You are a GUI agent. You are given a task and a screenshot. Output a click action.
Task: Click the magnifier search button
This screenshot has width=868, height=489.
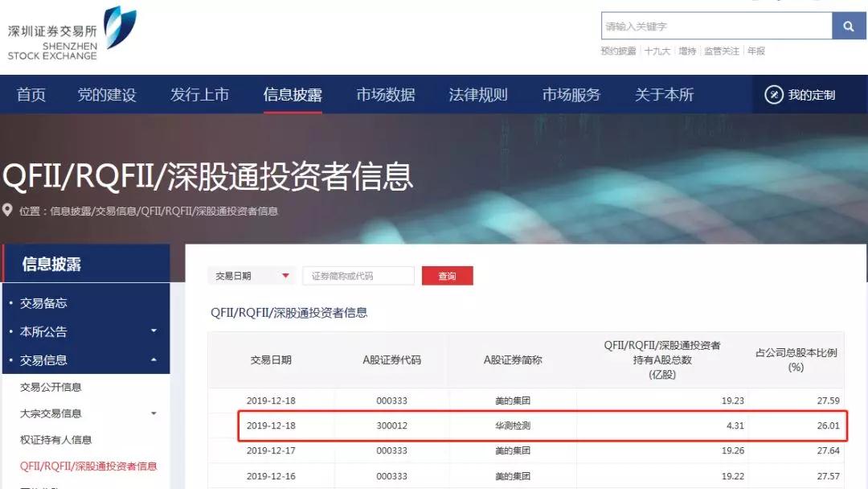pos(849,26)
